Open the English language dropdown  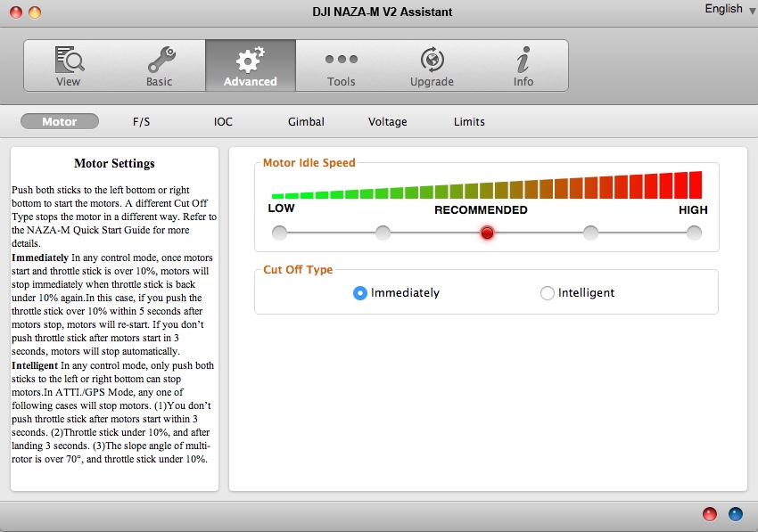click(x=729, y=9)
